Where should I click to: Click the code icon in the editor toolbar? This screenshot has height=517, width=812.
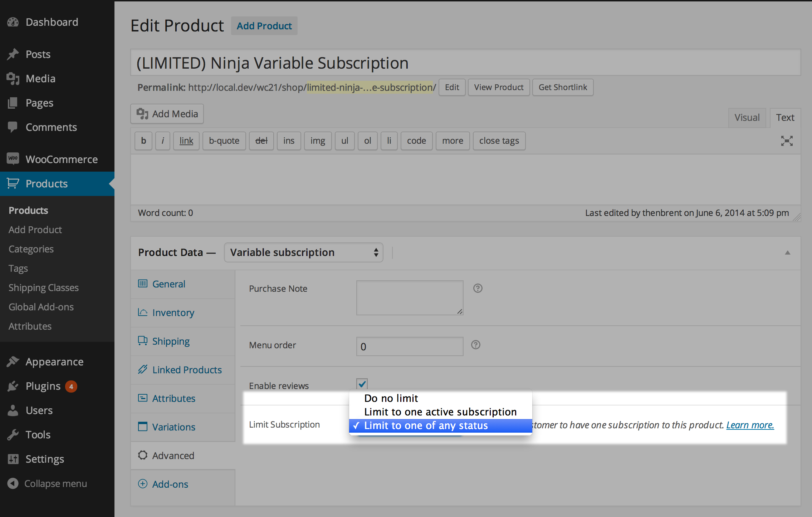(416, 141)
